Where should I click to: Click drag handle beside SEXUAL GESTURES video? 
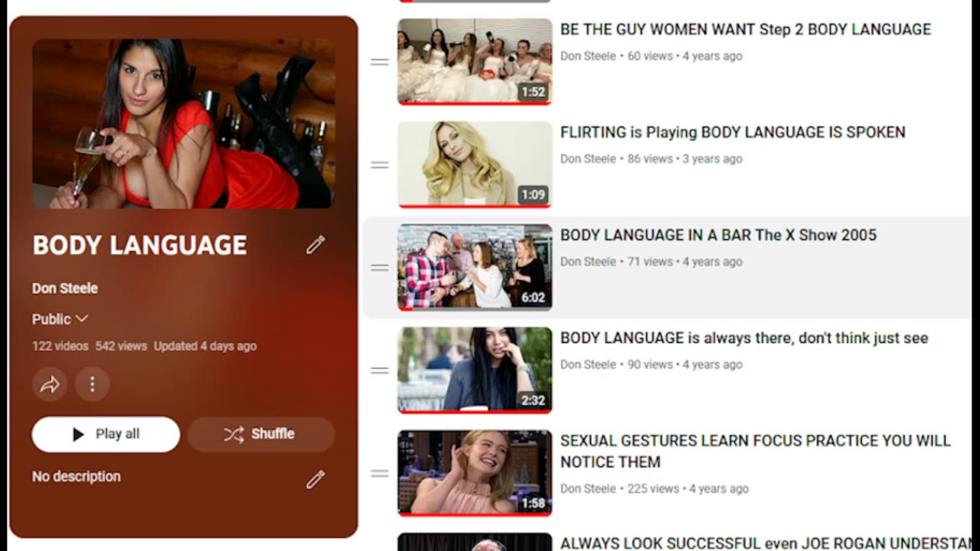(380, 473)
